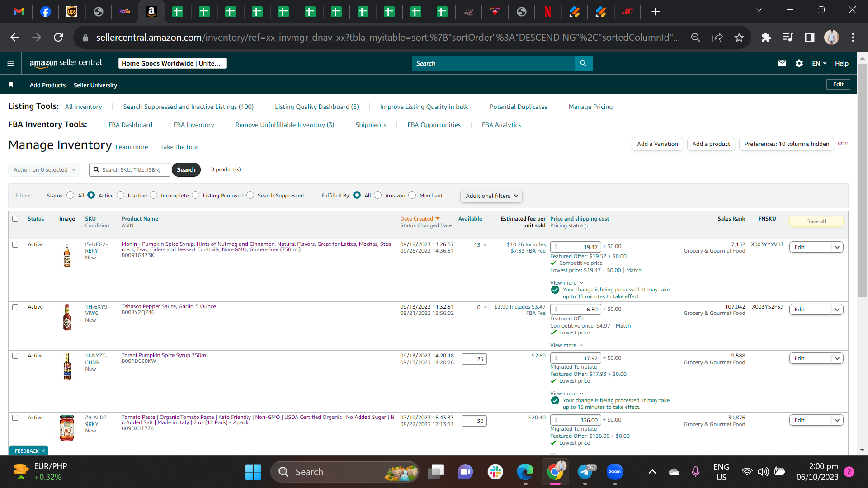Image resolution: width=868 pixels, height=488 pixels.
Task: Open the Action on 0 selected dropdown
Action: point(44,170)
